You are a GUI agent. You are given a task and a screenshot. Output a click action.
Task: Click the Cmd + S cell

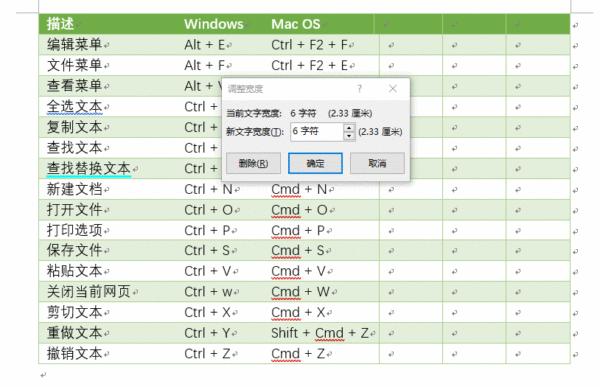point(298,251)
